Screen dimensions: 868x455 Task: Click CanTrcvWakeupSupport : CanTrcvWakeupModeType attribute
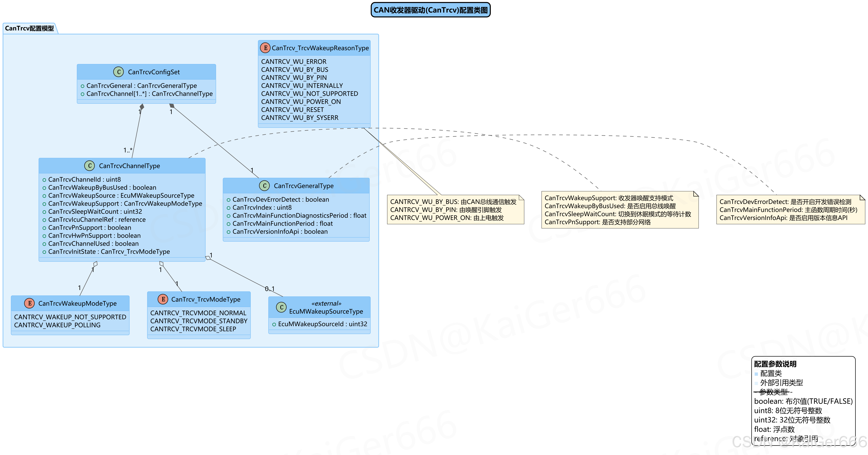point(125,204)
